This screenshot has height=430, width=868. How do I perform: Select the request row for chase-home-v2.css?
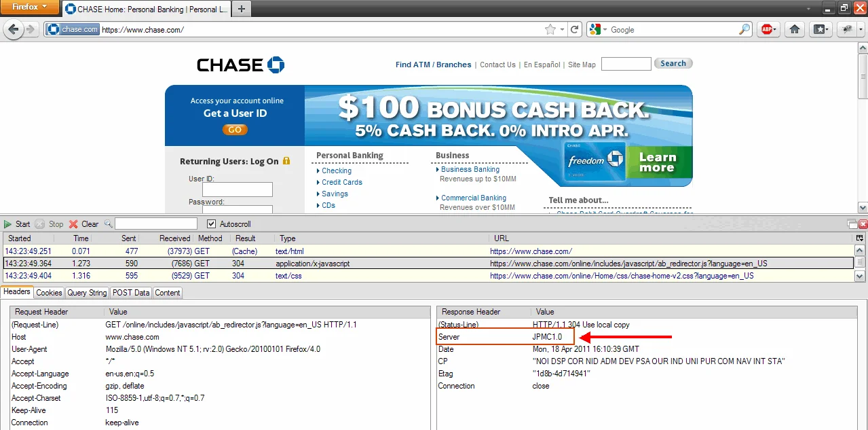[x=428, y=276]
